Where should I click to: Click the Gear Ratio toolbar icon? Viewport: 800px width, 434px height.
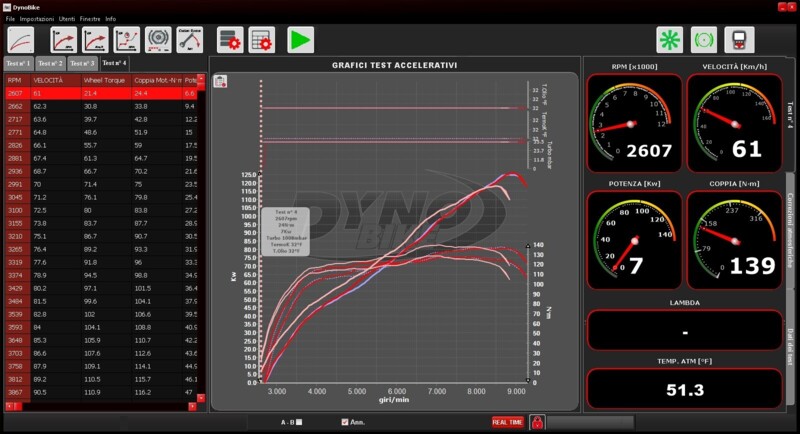[x=189, y=40]
